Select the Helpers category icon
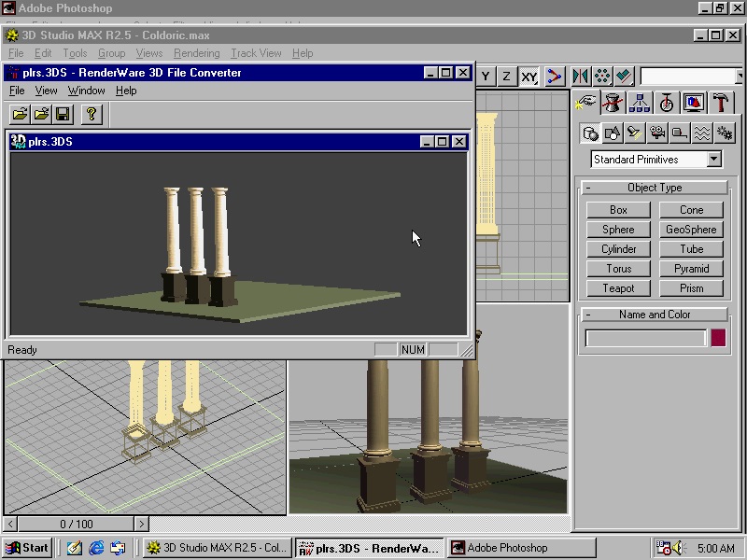Image resolution: width=747 pixels, height=560 pixels. [680, 133]
